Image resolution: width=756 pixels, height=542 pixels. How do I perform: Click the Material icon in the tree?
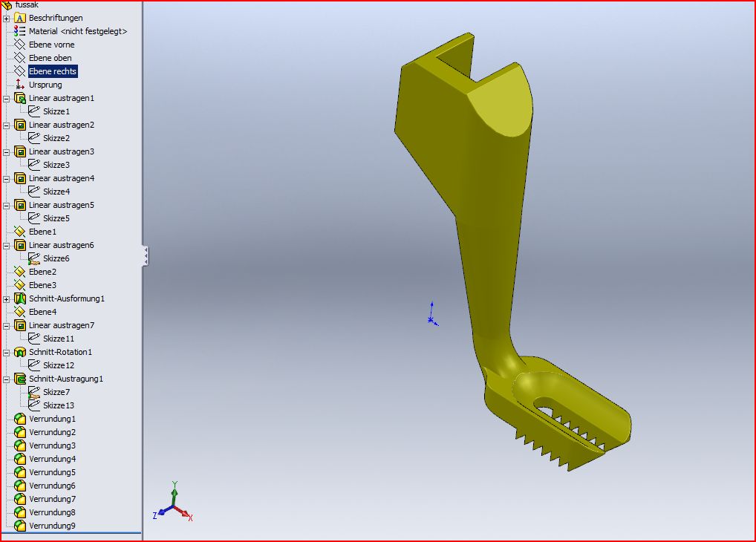point(20,31)
